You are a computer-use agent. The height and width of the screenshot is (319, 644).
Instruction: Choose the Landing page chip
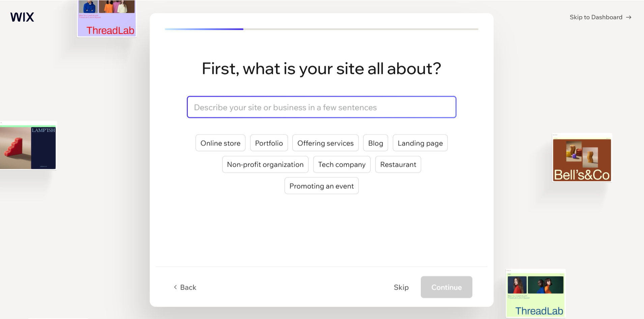pyautogui.click(x=420, y=143)
